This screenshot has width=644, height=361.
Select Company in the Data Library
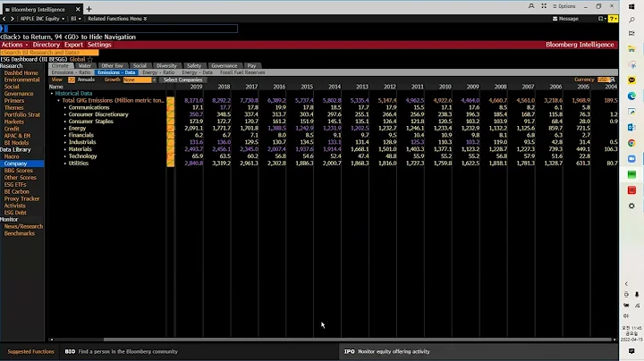click(22, 164)
